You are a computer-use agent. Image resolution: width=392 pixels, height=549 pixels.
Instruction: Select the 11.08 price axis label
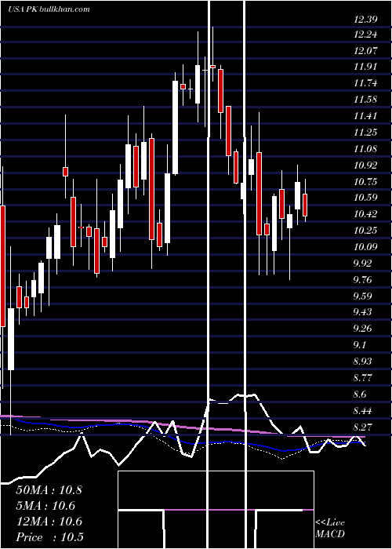click(x=365, y=149)
